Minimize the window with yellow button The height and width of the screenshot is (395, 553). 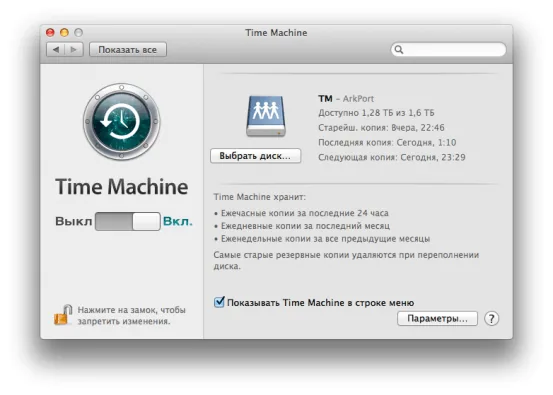tap(64, 32)
